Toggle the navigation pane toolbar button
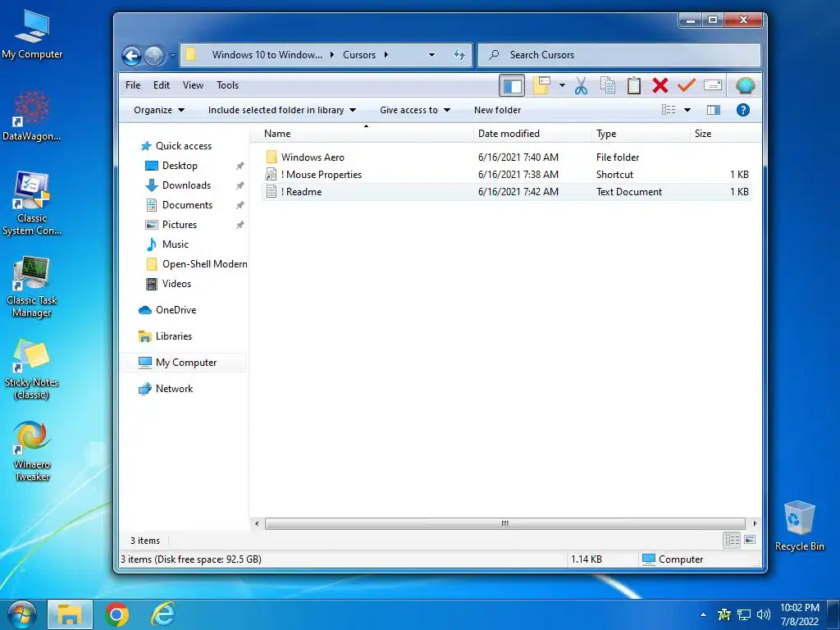This screenshot has width=840, height=630. click(512, 85)
